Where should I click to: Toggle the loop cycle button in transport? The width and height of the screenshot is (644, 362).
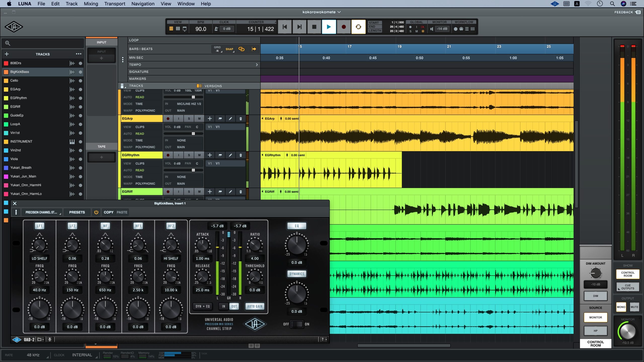[x=358, y=27]
